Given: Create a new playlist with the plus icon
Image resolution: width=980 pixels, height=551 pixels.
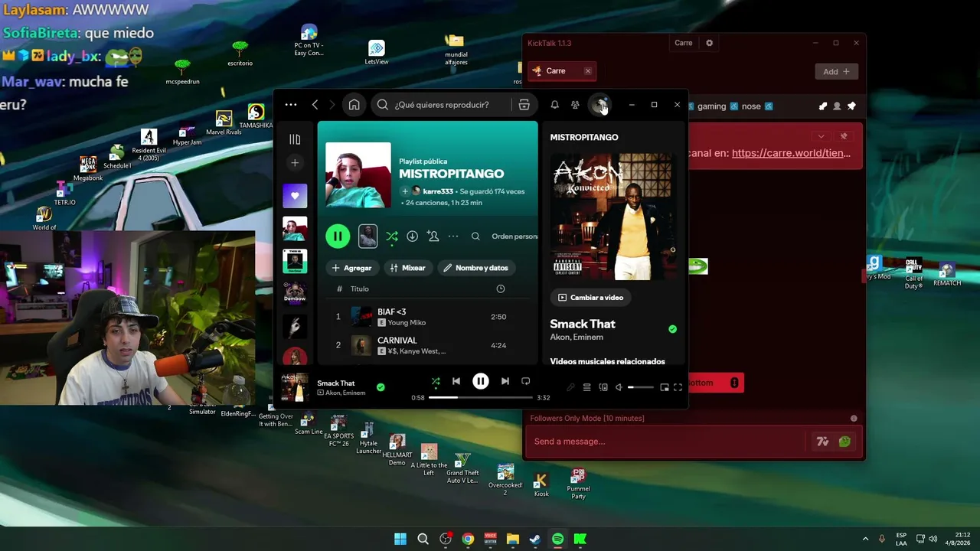Looking at the screenshot, I should tap(295, 163).
